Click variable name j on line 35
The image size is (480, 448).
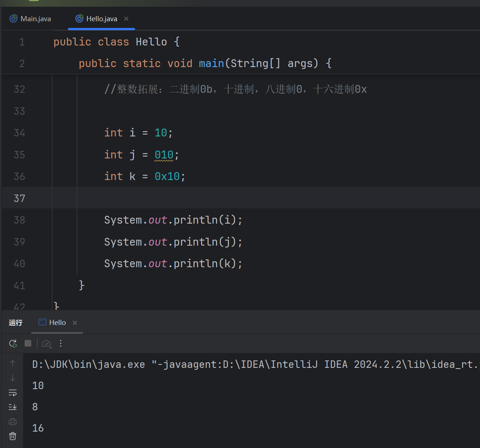pos(132,155)
